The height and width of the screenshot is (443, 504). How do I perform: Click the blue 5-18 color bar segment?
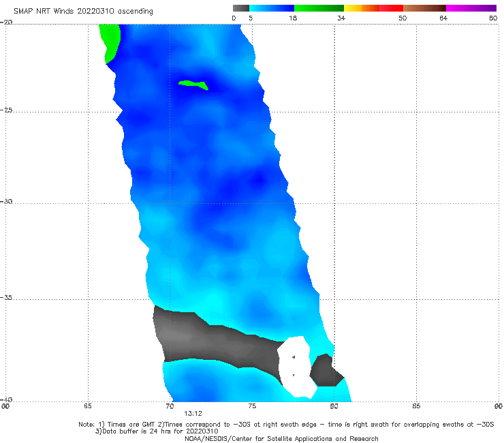tap(272, 8)
